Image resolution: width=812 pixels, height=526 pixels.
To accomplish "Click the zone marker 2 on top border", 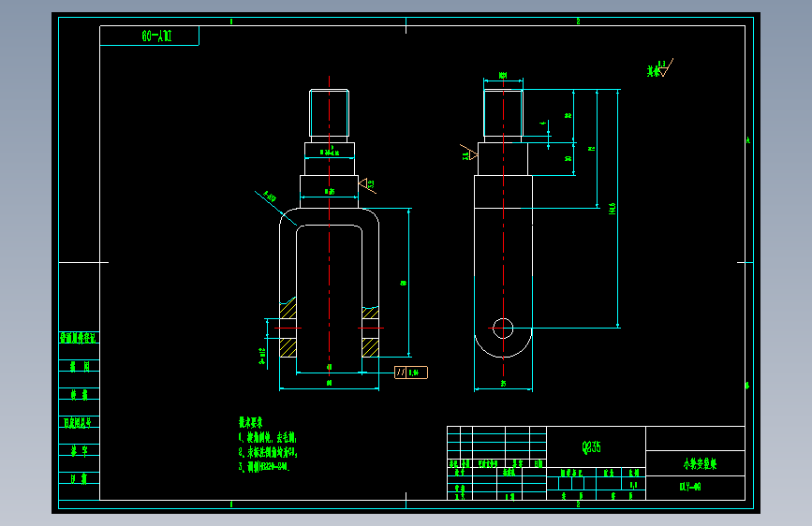I will [579, 22].
